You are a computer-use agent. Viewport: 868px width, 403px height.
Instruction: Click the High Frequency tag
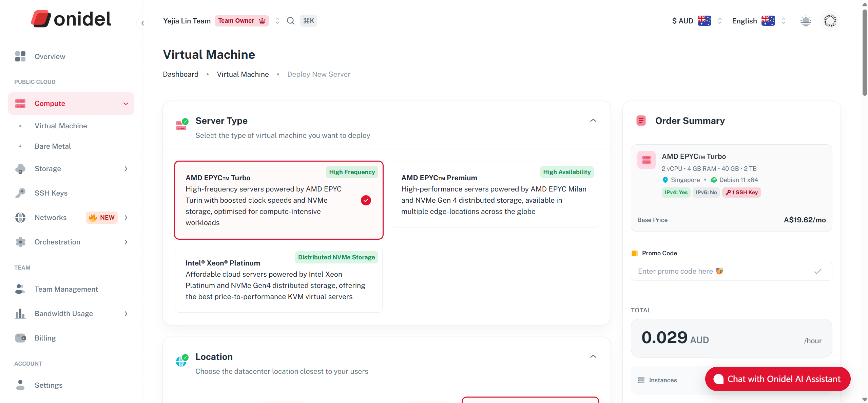pyautogui.click(x=352, y=172)
